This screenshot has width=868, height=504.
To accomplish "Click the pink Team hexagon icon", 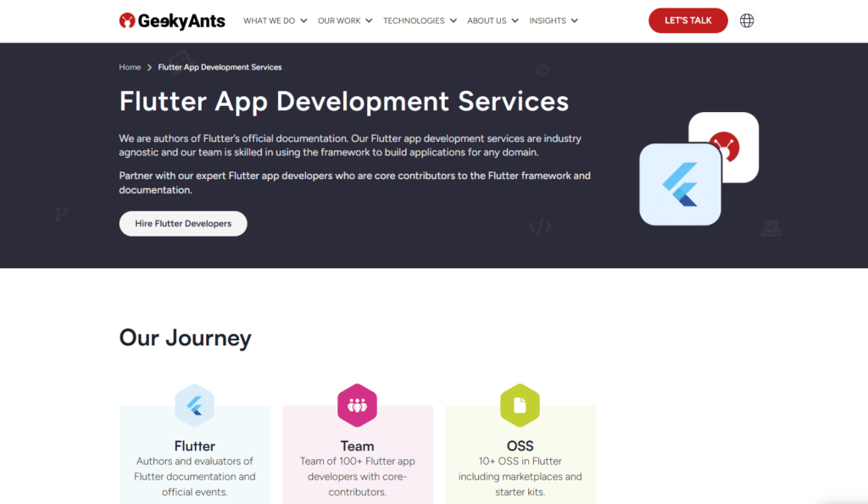I will 357,406.
